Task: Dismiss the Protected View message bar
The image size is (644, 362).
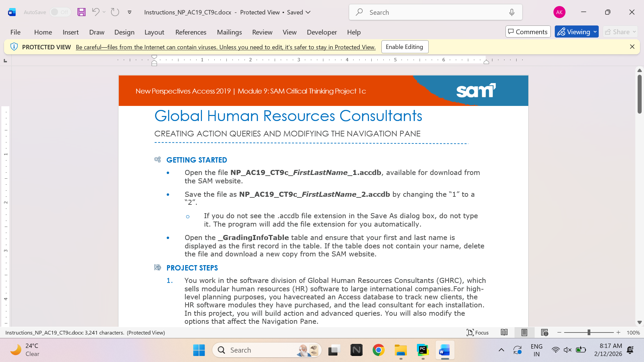Action: [632, 47]
